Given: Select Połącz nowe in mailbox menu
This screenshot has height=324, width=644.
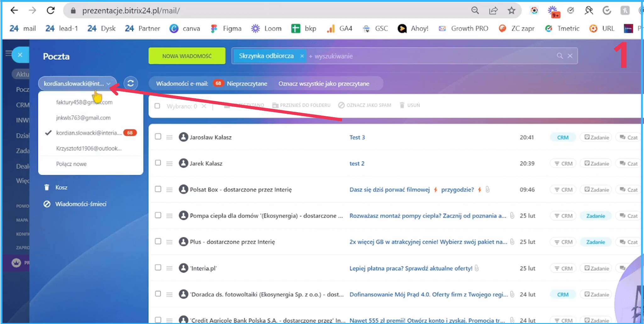Looking at the screenshot, I should tap(71, 164).
